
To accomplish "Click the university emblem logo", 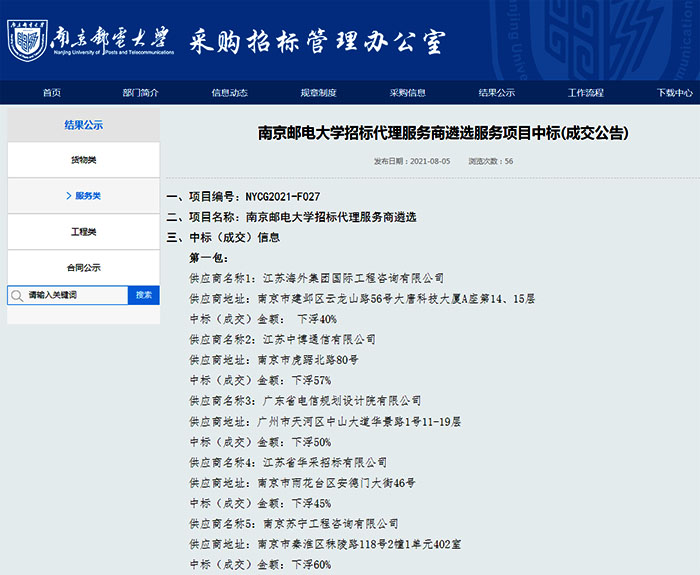I will (x=27, y=40).
